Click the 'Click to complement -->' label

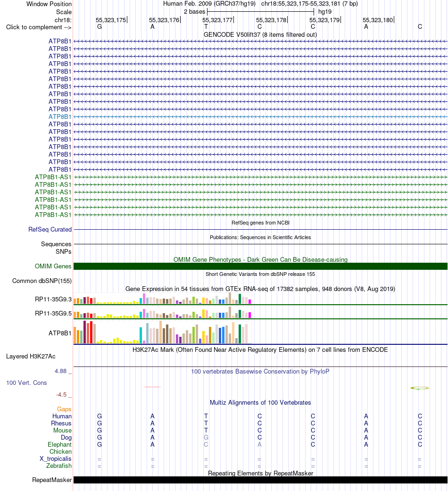coord(39,27)
